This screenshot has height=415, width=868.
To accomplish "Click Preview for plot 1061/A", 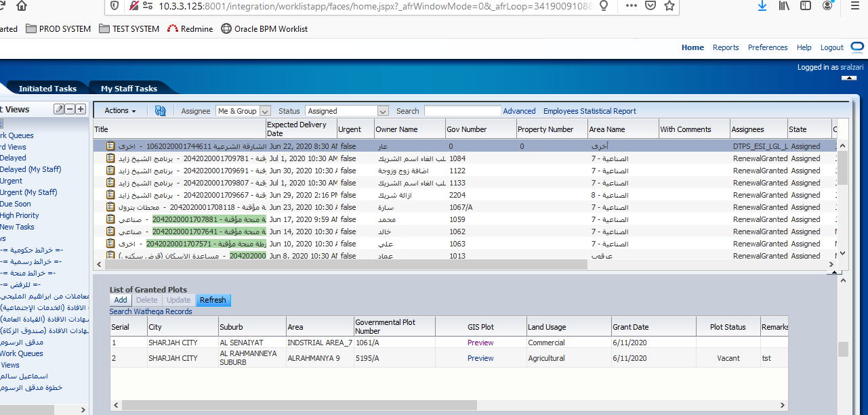I will point(480,343).
